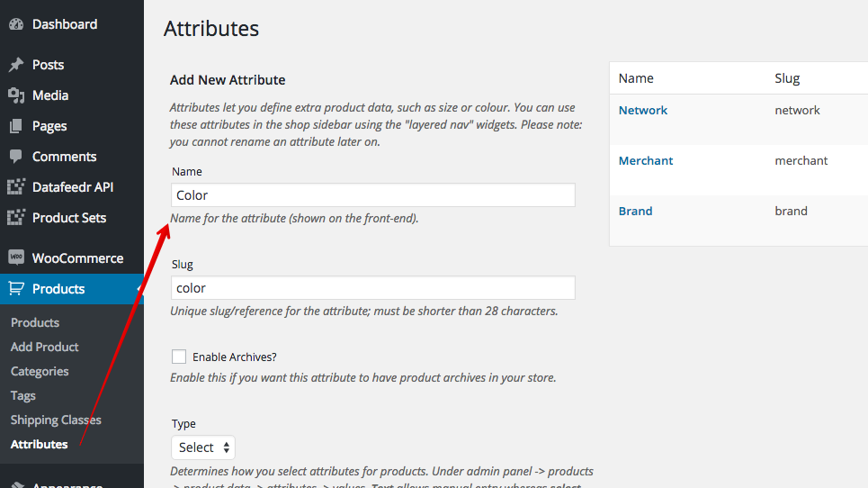Click the Name field containing Color
This screenshot has height=488, width=868.
[373, 195]
